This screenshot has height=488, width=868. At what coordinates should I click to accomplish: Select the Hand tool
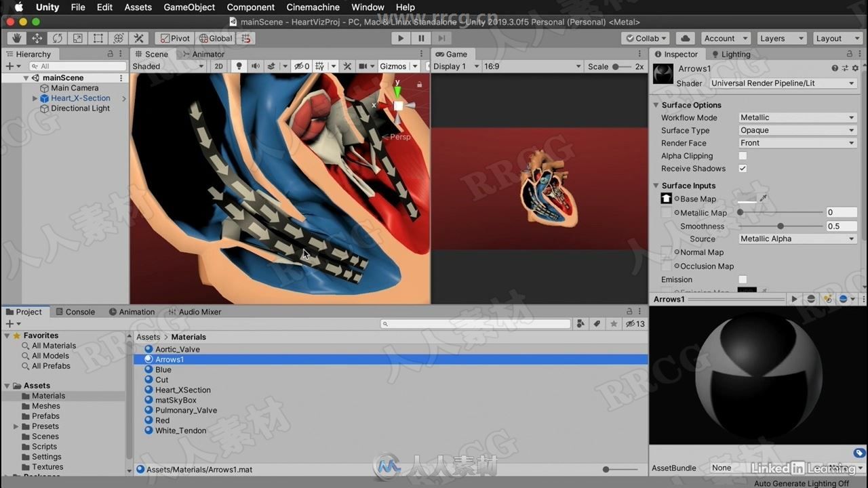(16, 39)
